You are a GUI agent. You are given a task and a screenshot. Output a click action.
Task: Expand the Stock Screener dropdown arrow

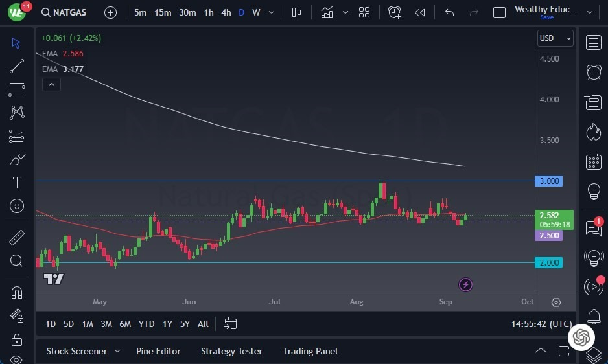117,351
